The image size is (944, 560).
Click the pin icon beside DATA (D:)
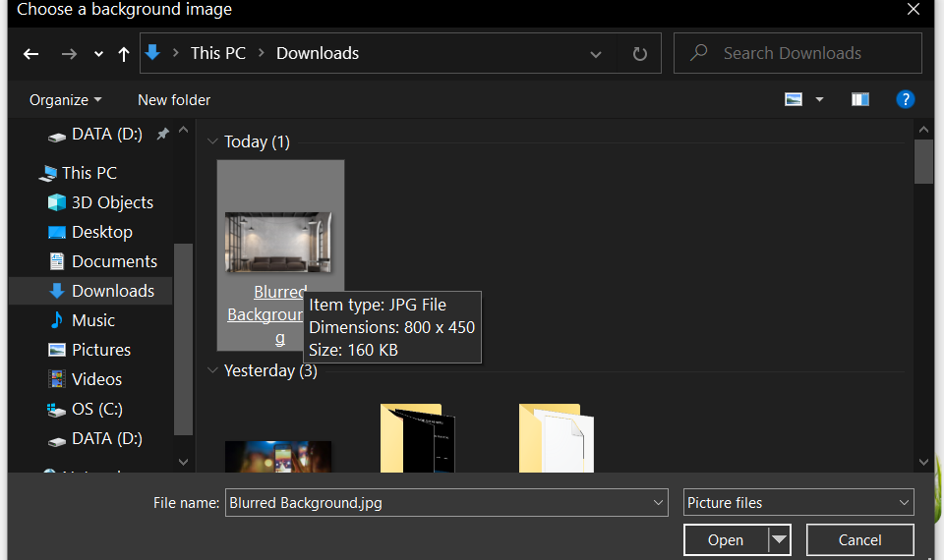162,135
